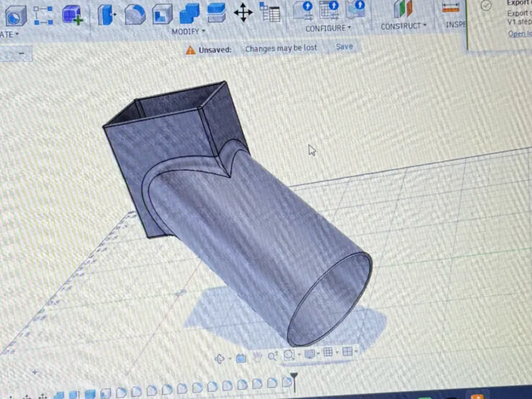Expand the MODIFY dropdown menu

point(188,31)
